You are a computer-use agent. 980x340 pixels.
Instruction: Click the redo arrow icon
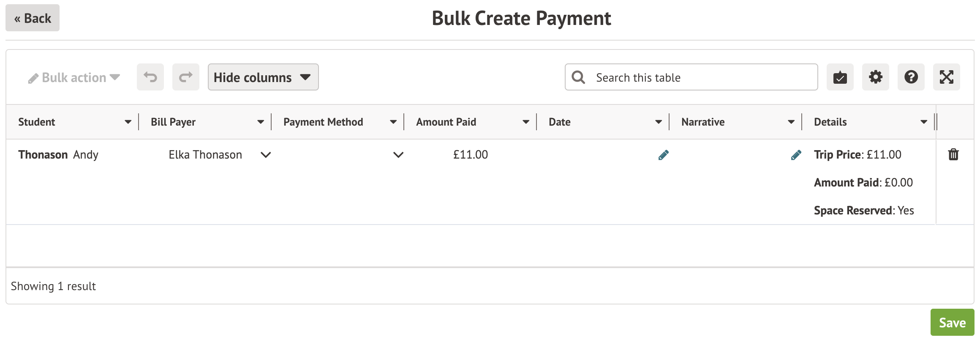pos(185,77)
